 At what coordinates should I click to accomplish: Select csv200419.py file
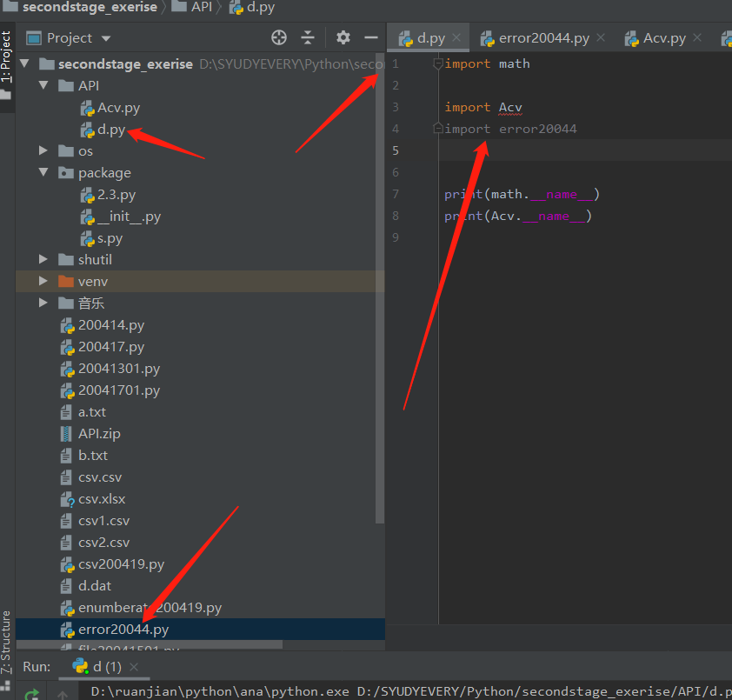(x=112, y=564)
